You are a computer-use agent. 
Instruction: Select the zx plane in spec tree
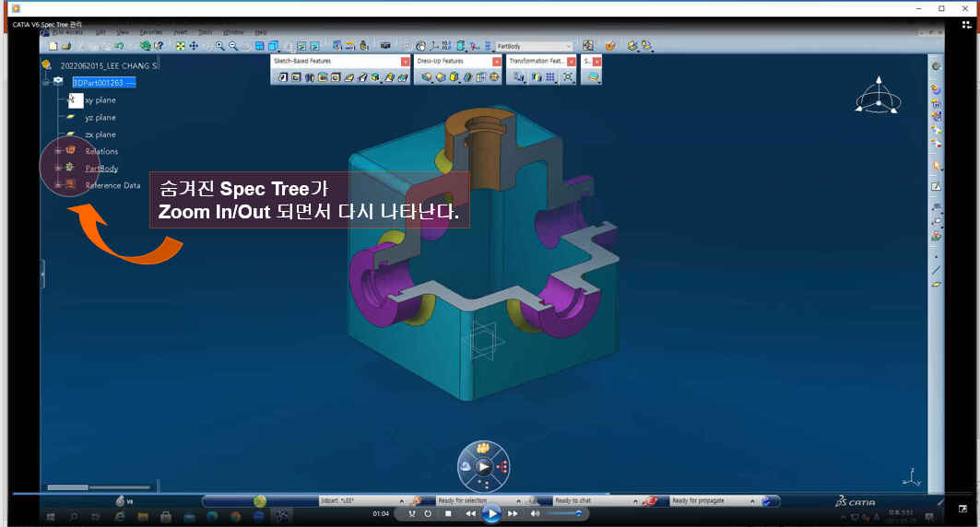click(x=100, y=135)
